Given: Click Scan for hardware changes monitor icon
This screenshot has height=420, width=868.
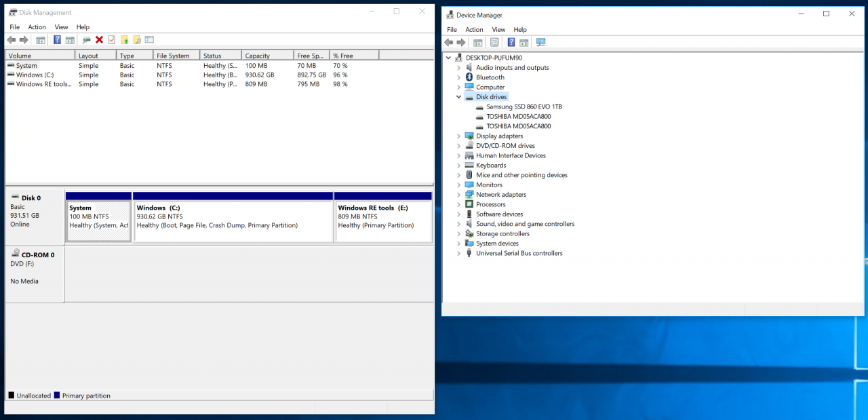Looking at the screenshot, I should click(x=540, y=42).
